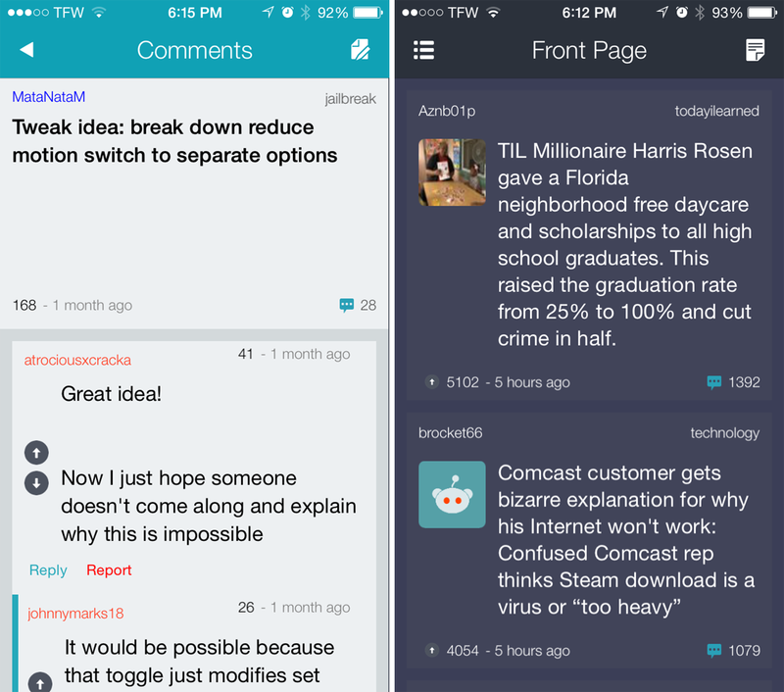Open the Harris Rosen post thumbnail
The image size is (784, 692).
(452, 173)
